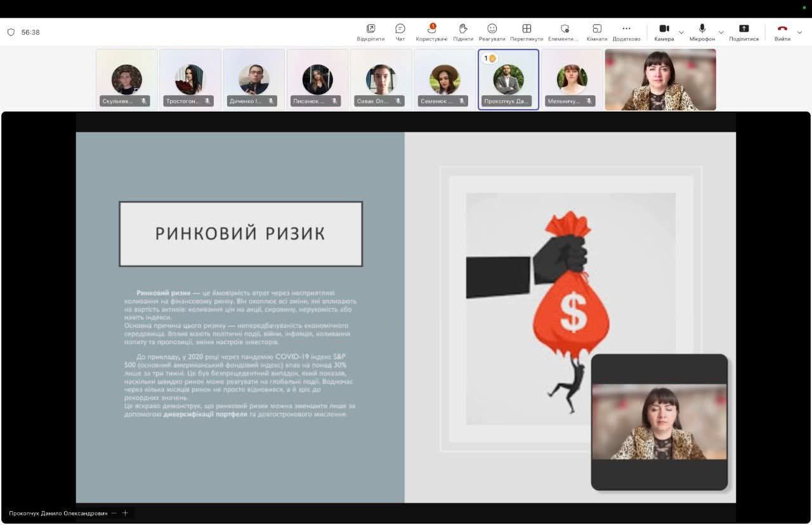Toggle the camera on or off
This screenshot has width=812, height=525.
click(664, 32)
